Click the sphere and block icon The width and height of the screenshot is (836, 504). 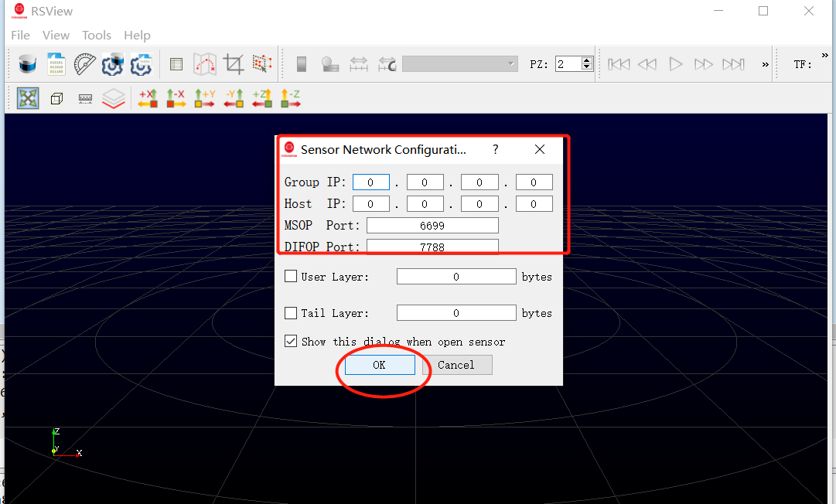(x=330, y=64)
